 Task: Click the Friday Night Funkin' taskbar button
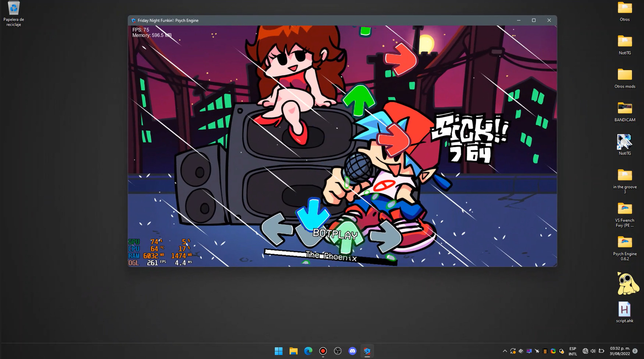point(367,351)
